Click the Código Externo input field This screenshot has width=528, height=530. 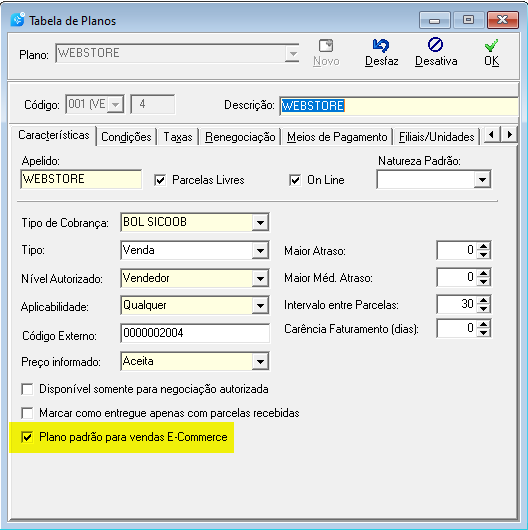(x=195, y=333)
